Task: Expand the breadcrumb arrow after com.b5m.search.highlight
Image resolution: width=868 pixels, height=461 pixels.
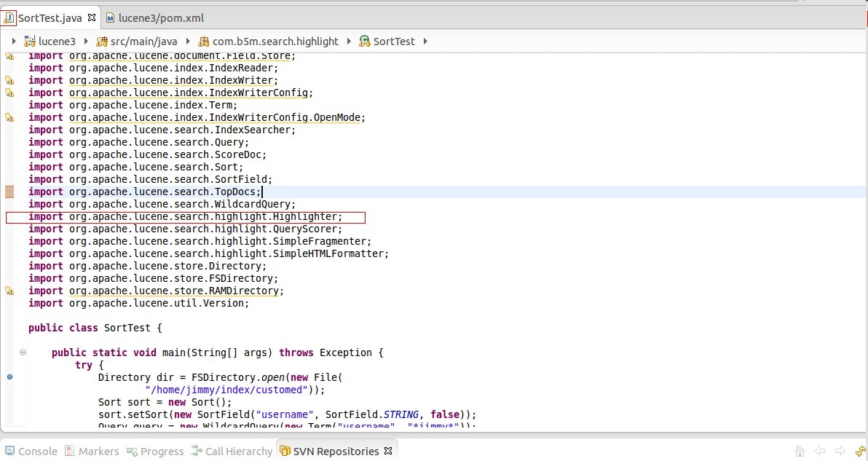Action: pos(349,41)
